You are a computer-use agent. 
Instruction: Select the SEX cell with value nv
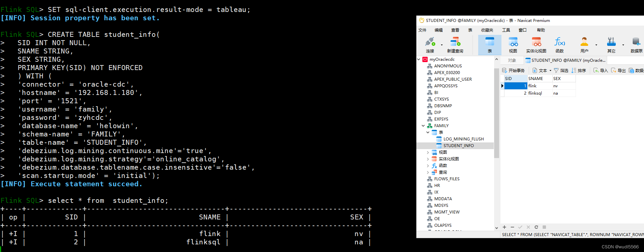click(564, 86)
